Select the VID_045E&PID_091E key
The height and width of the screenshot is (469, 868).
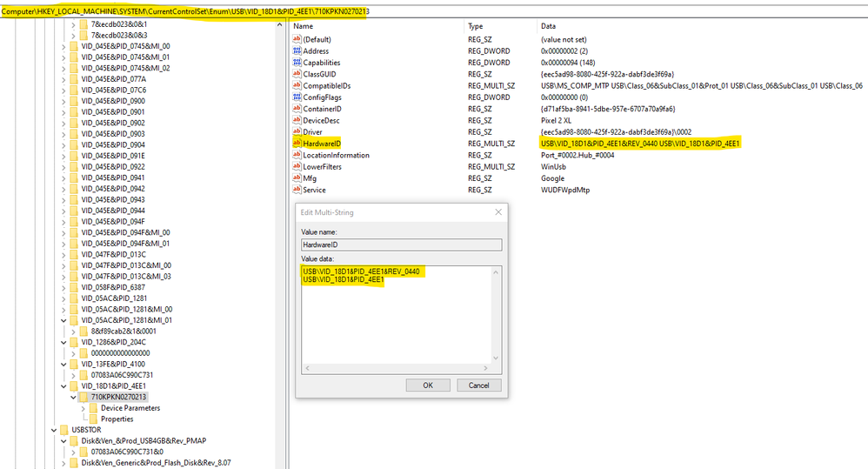[x=113, y=156]
